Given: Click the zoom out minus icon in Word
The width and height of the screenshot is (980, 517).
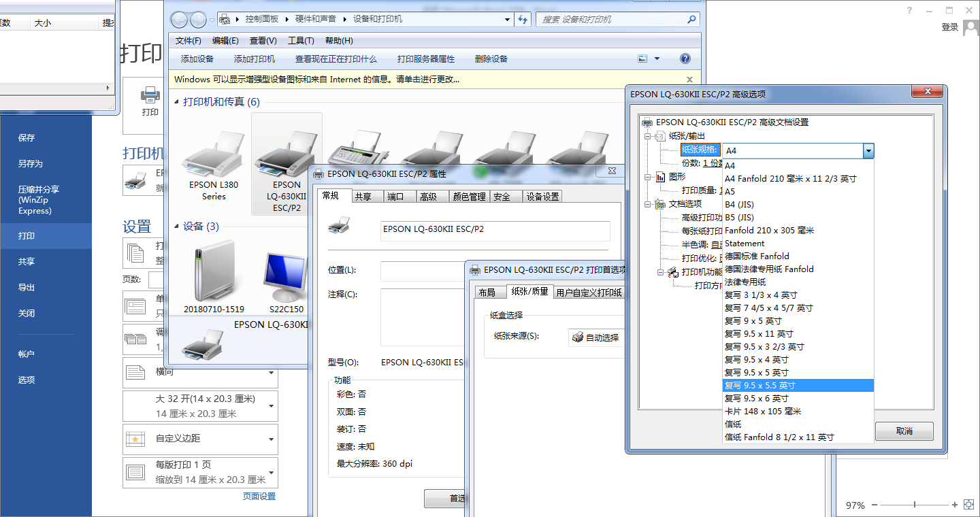Looking at the screenshot, I should (x=875, y=505).
